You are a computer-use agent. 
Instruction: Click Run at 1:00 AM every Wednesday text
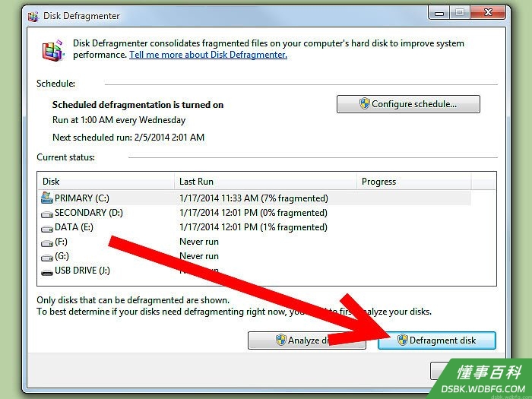[119, 120]
